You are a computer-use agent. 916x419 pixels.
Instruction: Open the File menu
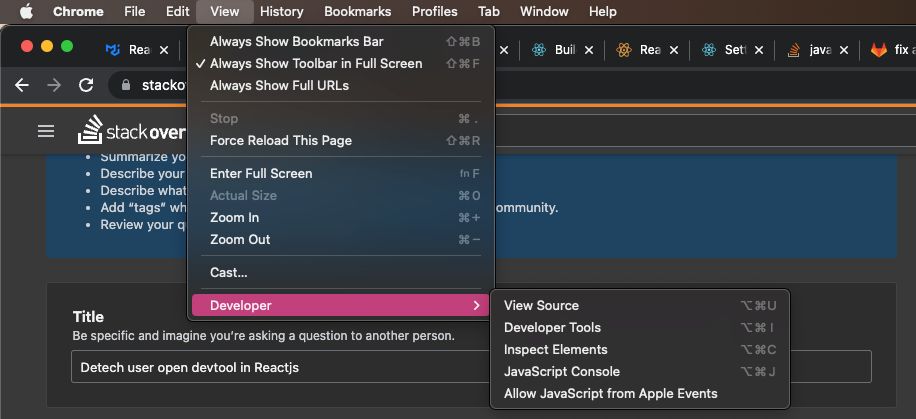point(135,11)
